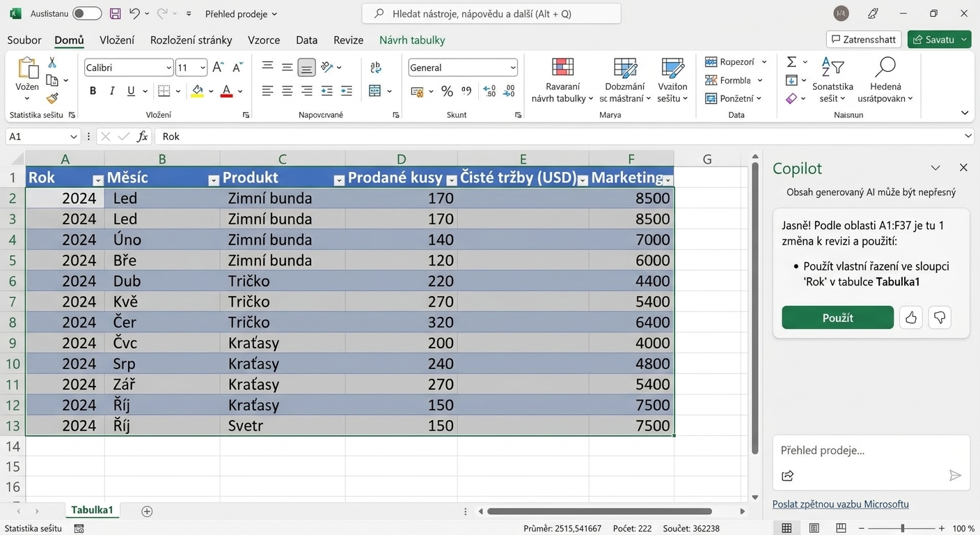Toggle Align Bottom vertical alignment
Viewport: 980px width, 535px height.
click(307, 68)
